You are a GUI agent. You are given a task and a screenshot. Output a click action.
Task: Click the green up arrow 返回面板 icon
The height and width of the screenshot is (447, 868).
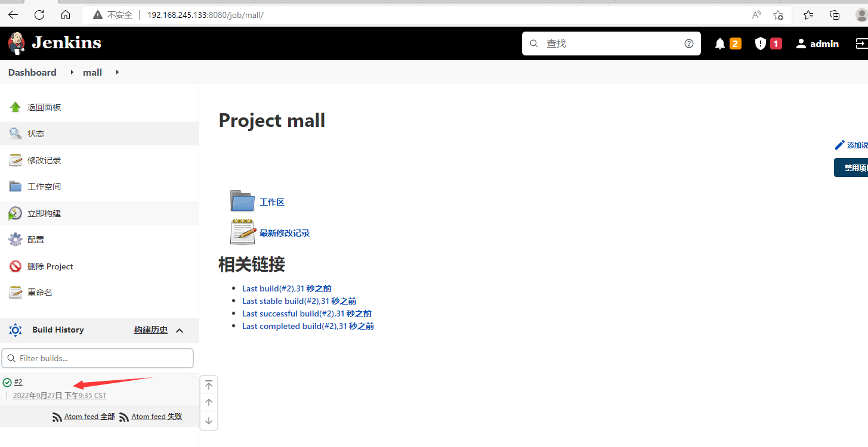pos(16,107)
